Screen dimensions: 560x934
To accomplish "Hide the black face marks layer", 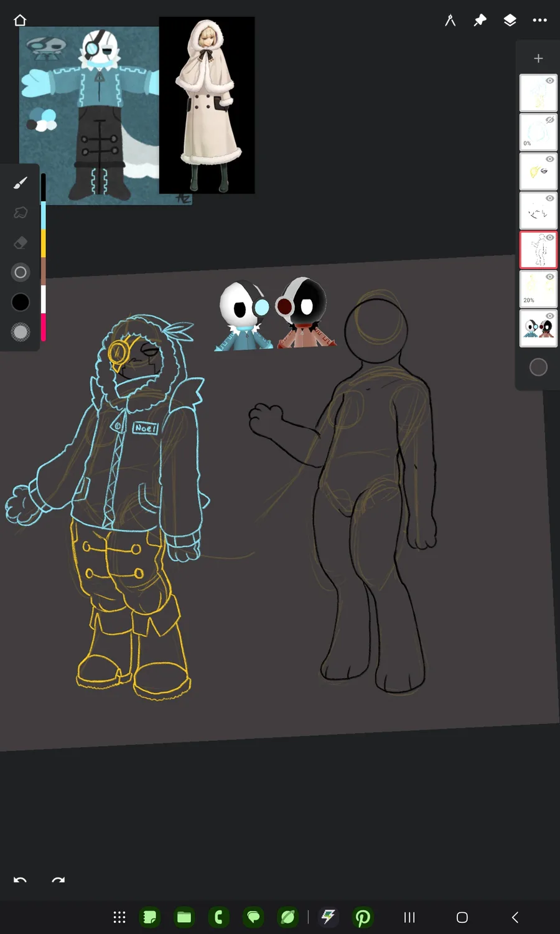I will coord(550,199).
